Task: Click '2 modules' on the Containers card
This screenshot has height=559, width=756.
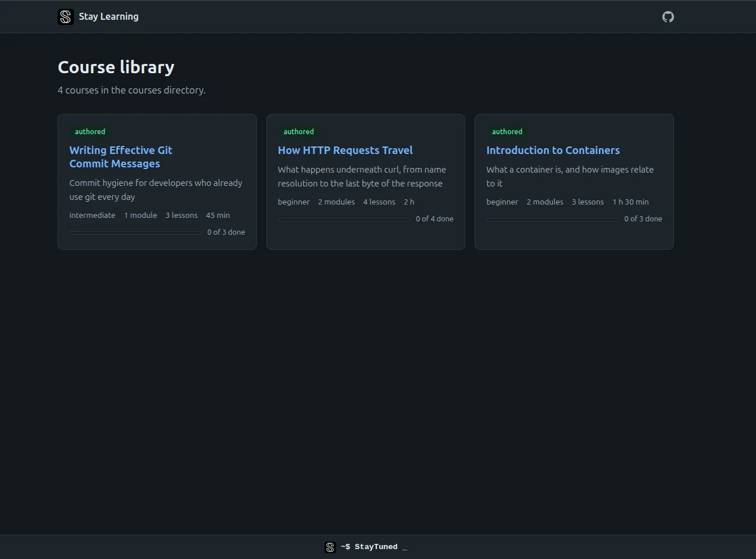Action: pyautogui.click(x=545, y=202)
